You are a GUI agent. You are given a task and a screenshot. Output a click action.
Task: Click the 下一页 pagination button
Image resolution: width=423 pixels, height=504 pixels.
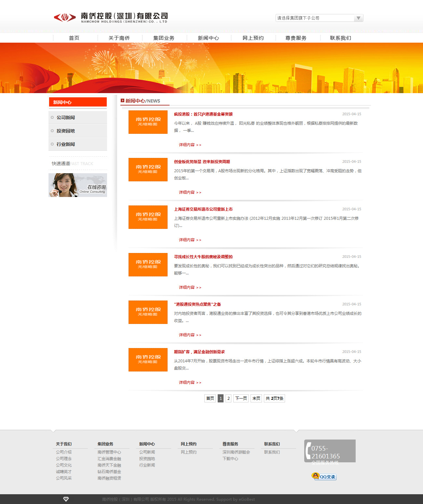tap(241, 398)
